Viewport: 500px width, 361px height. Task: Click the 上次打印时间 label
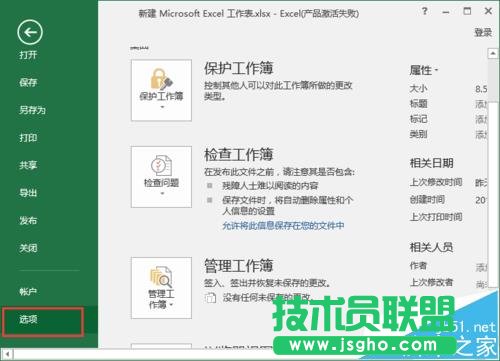coord(436,217)
